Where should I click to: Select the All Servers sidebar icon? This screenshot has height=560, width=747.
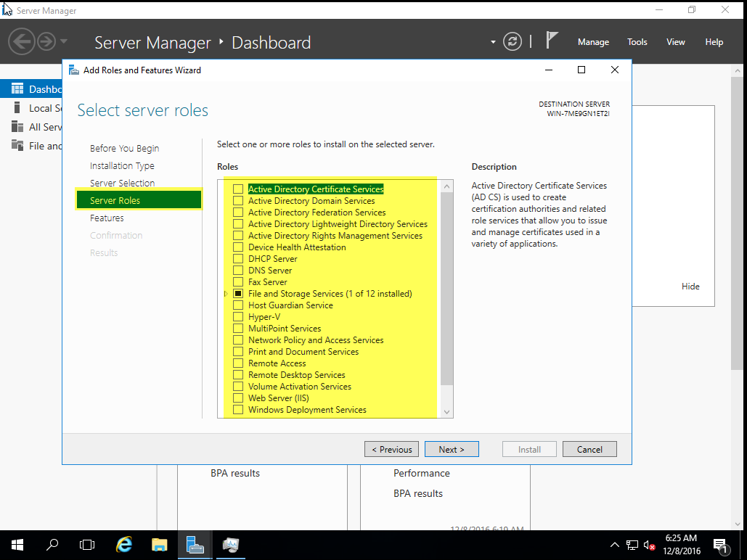(x=17, y=127)
